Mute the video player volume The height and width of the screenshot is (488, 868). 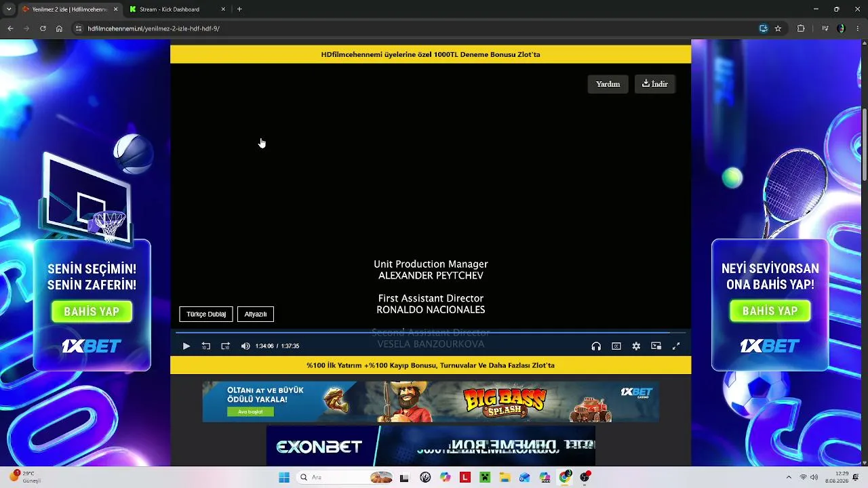[245, 346]
